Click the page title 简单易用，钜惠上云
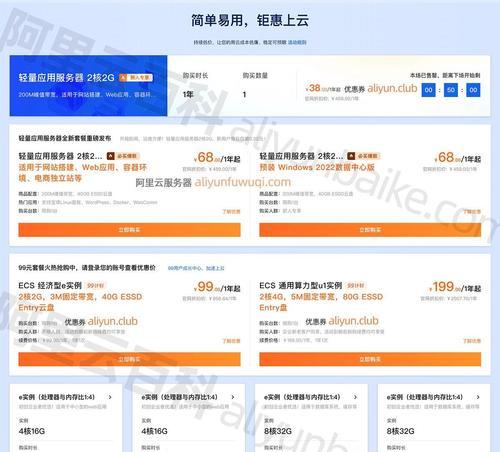The image size is (500, 452). [x=250, y=20]
